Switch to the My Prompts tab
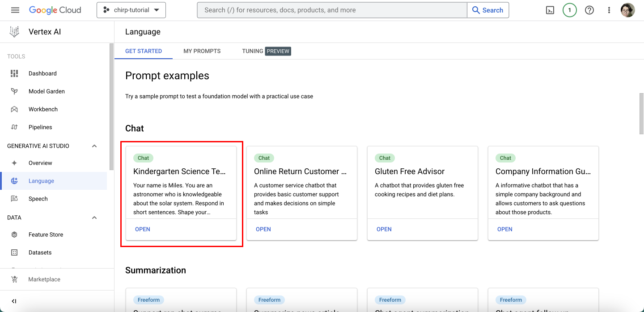 tap(202, 51)
